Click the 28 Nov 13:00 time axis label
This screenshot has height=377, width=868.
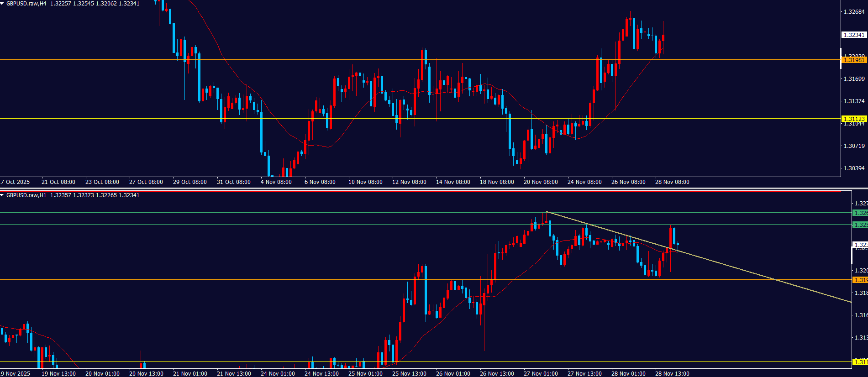[672, 374]
